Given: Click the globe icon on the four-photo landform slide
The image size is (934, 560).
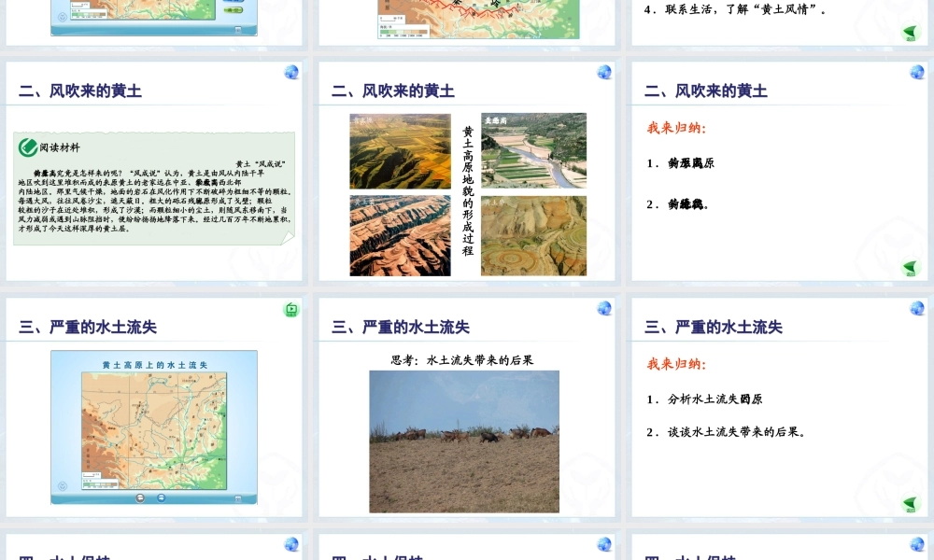Looking at the screenshot, I should 604,72.
